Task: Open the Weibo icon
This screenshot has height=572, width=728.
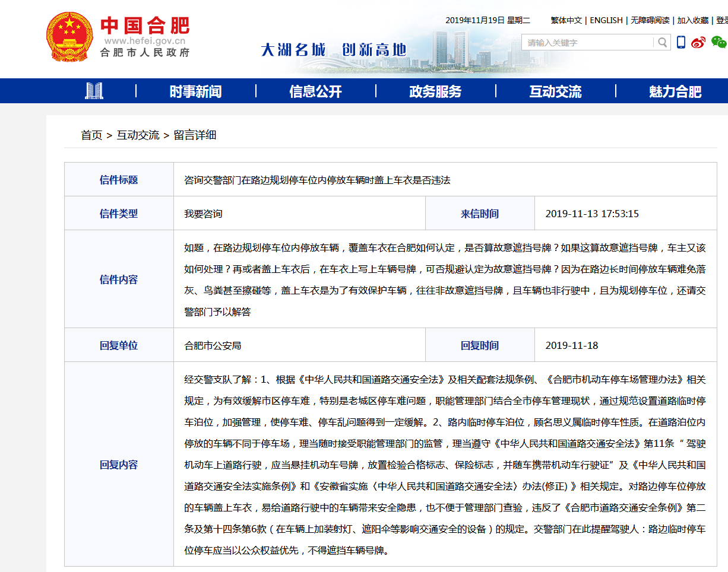Action: (x=699, y=42)
